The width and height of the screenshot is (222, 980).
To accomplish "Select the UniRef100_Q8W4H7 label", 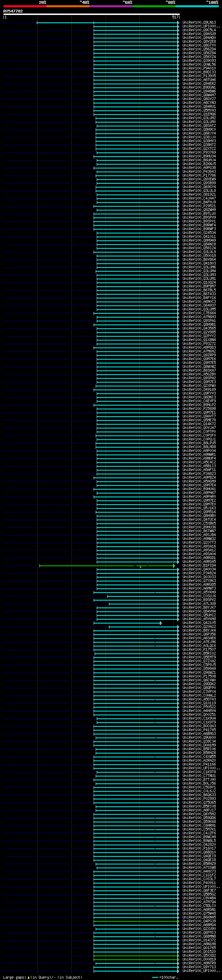I will coord(199,95).
